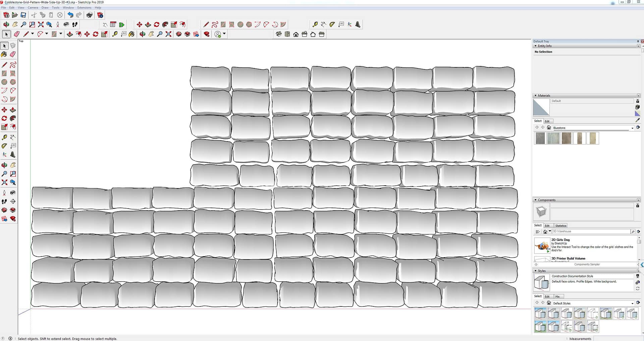The image size is (644, 341).
Task: Select the Walk footprints tool icon
Action: point(4,202)
